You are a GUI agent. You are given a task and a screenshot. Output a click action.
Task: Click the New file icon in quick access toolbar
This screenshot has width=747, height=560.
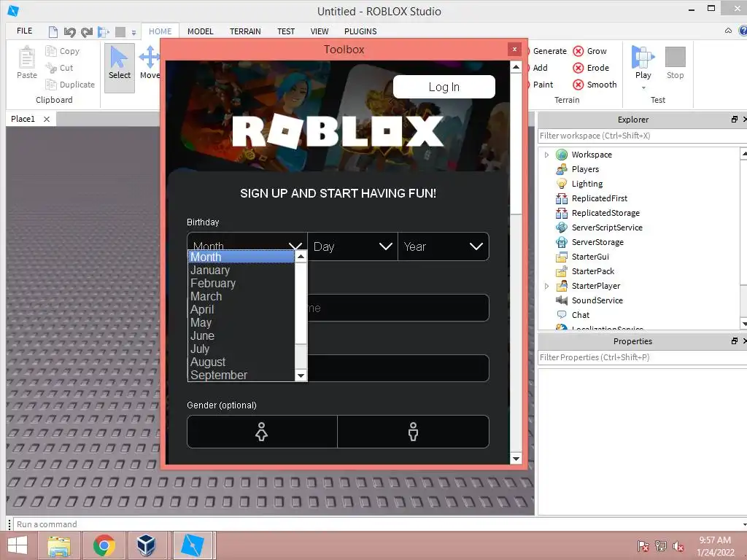coord(53,32)
